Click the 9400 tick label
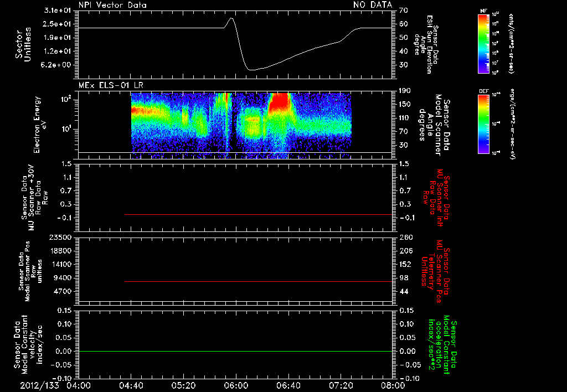 pos(63,278)
